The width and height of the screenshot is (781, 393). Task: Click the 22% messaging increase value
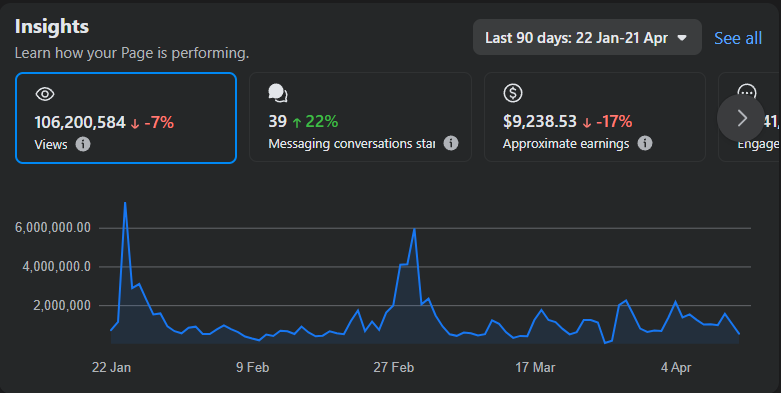[322, 121]
